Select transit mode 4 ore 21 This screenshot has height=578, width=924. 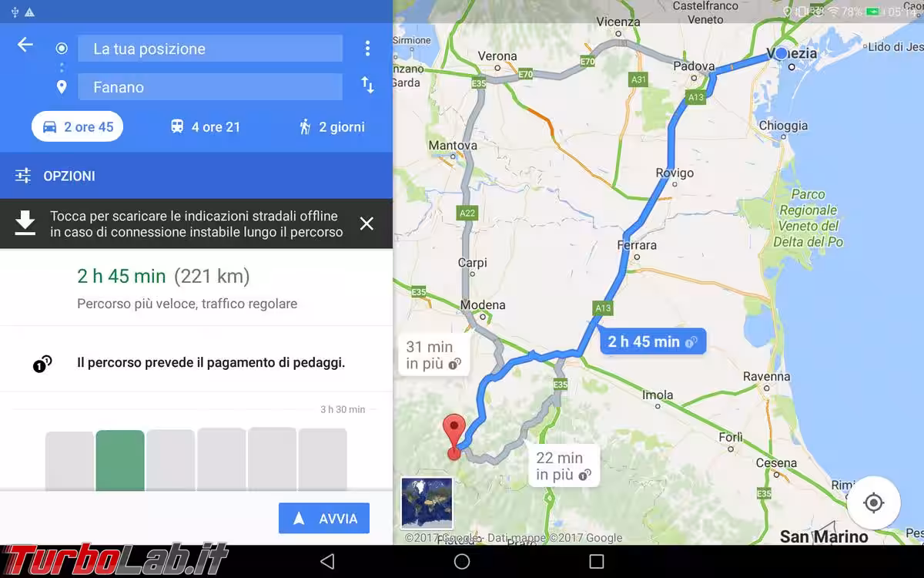(206, 127)
